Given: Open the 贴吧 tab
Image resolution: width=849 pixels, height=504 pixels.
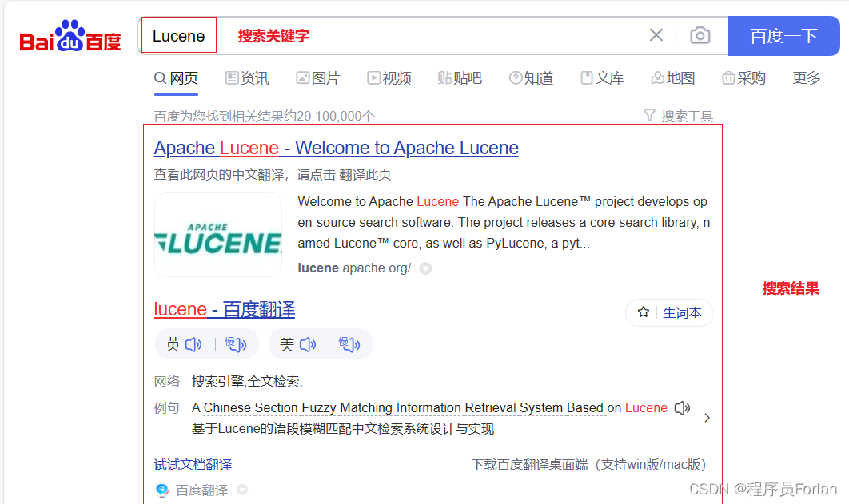Looking at the screenshot, I should 460,78.
